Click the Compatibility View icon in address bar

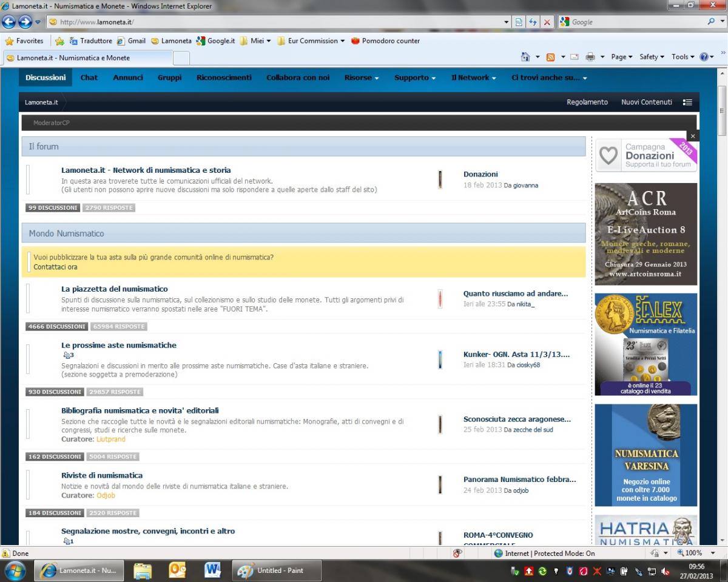(x=520, y=22)
